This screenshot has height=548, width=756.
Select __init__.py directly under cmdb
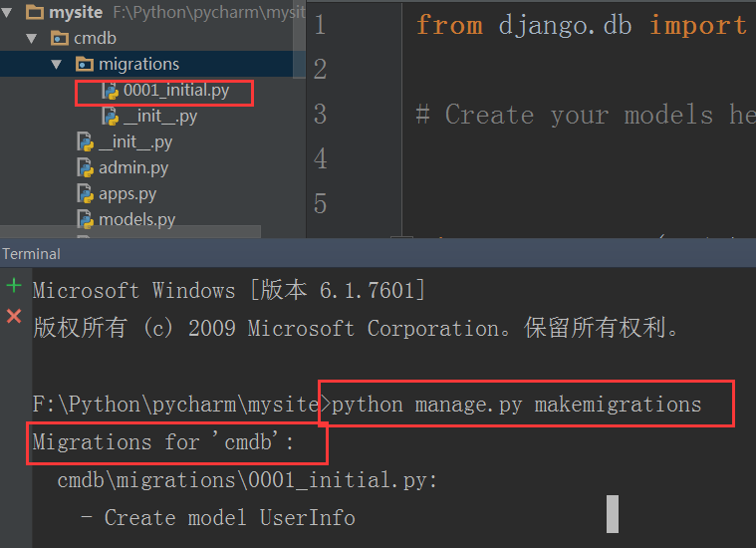coord(135,142)
